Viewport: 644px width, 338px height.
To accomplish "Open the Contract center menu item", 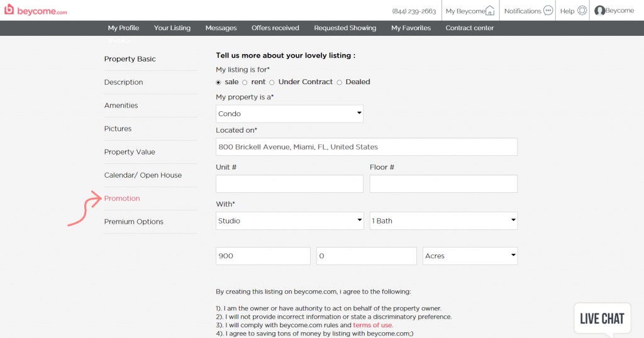I will [469, 28].
